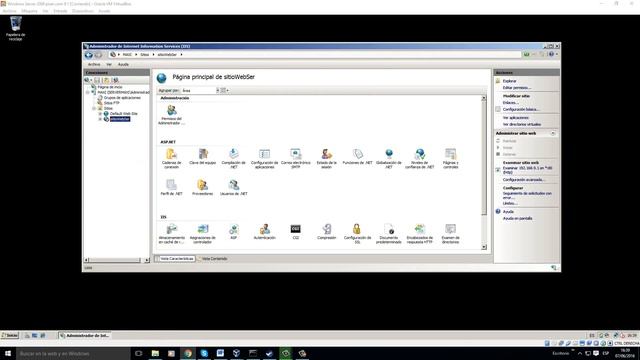
Task: Click Ver directorios virtuales link
Action: click(522, 124)
